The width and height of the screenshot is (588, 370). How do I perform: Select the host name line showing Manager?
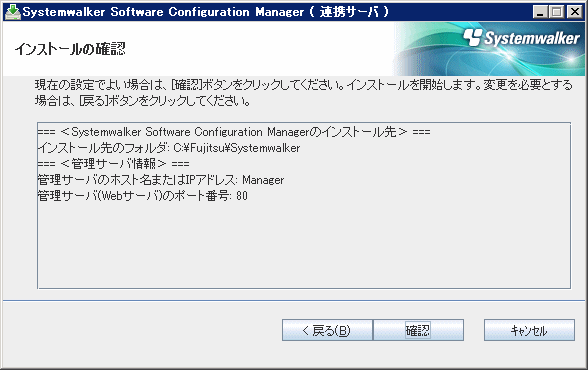161,180
